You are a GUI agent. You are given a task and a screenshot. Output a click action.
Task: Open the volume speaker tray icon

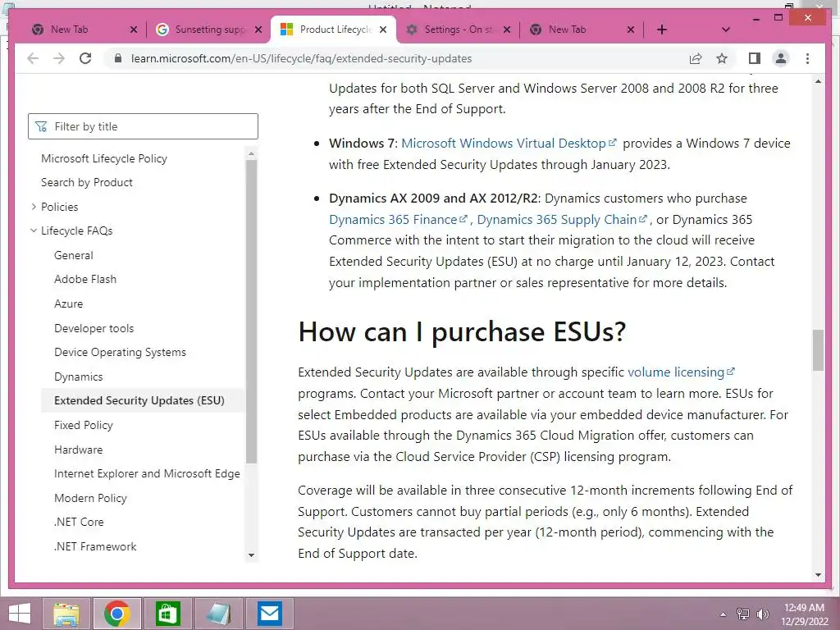click(x=762, y=614)
